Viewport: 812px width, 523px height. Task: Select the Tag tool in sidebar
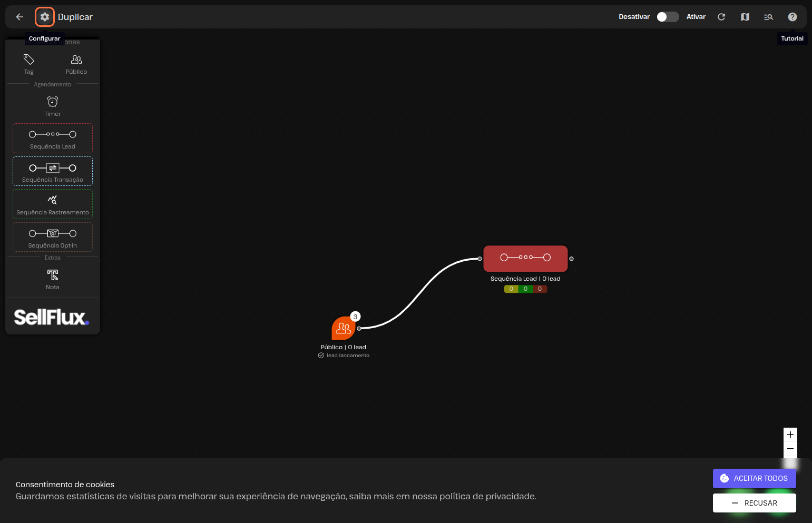click(29, 64)
